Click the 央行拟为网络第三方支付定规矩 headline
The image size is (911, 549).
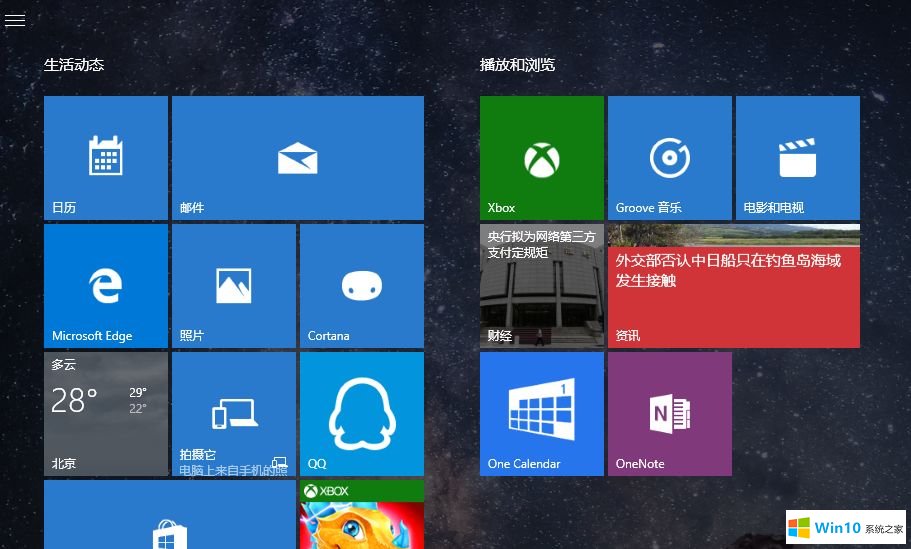[541, 244]
